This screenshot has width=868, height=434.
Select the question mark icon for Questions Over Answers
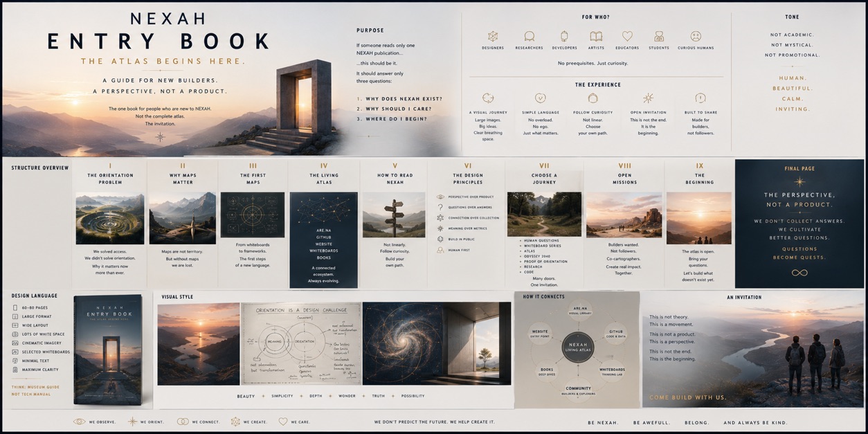pos(440,207)
